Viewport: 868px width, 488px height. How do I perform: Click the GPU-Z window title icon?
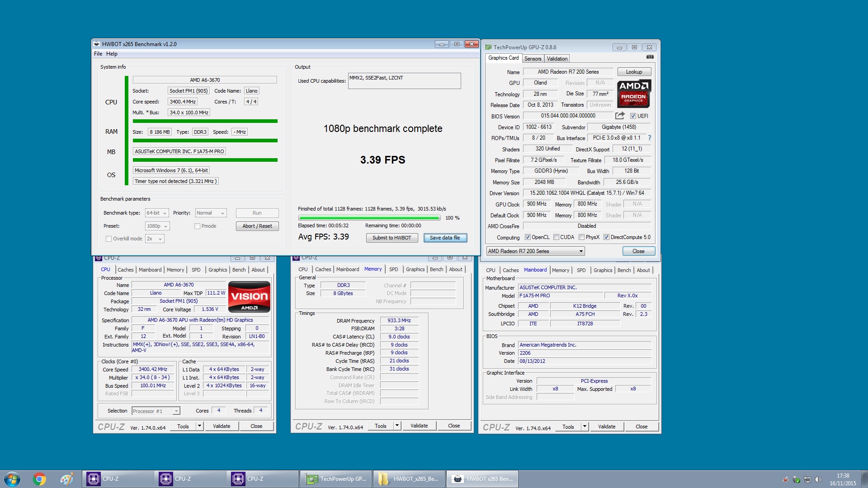coord(488,47)
